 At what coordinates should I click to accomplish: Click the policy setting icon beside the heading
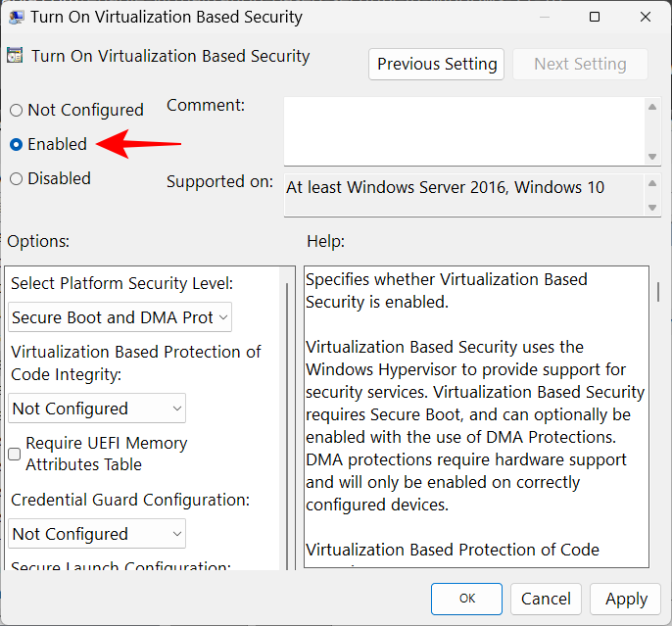tap(16, 58)
